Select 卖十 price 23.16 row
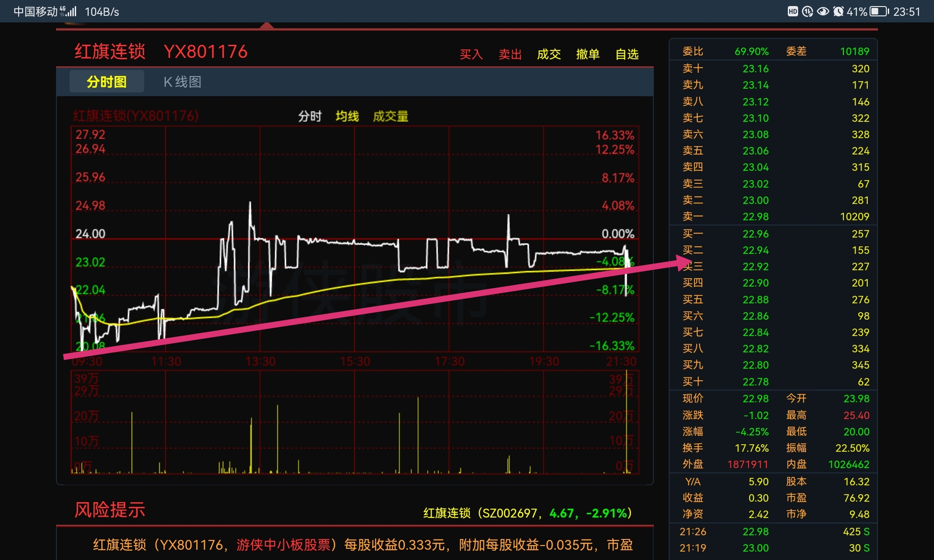The image size is (934, 560). click(773, 69)
